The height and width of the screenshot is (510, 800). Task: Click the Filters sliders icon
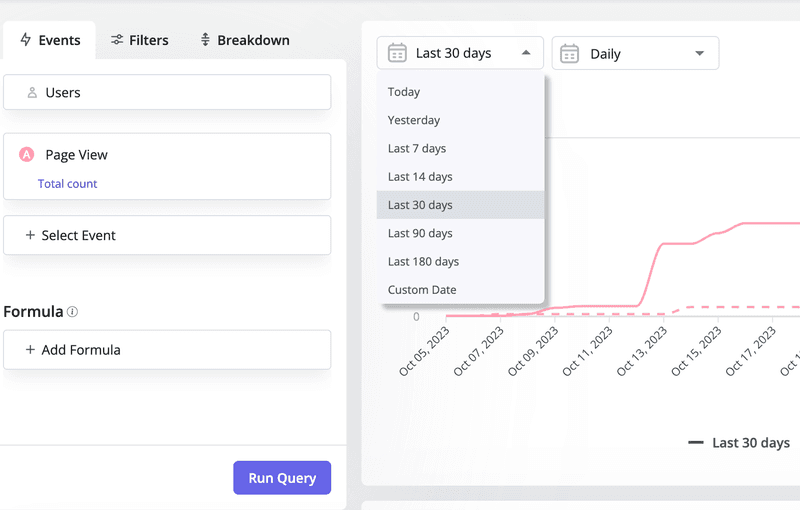coord(117,40)
